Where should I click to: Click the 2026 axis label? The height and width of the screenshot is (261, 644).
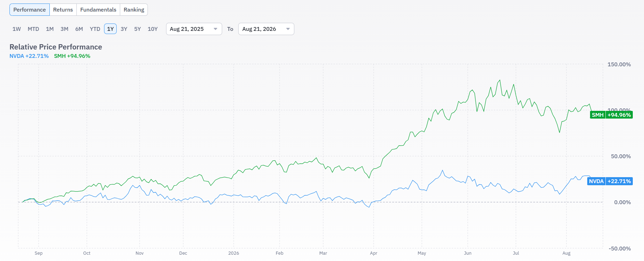click(234, 253)
